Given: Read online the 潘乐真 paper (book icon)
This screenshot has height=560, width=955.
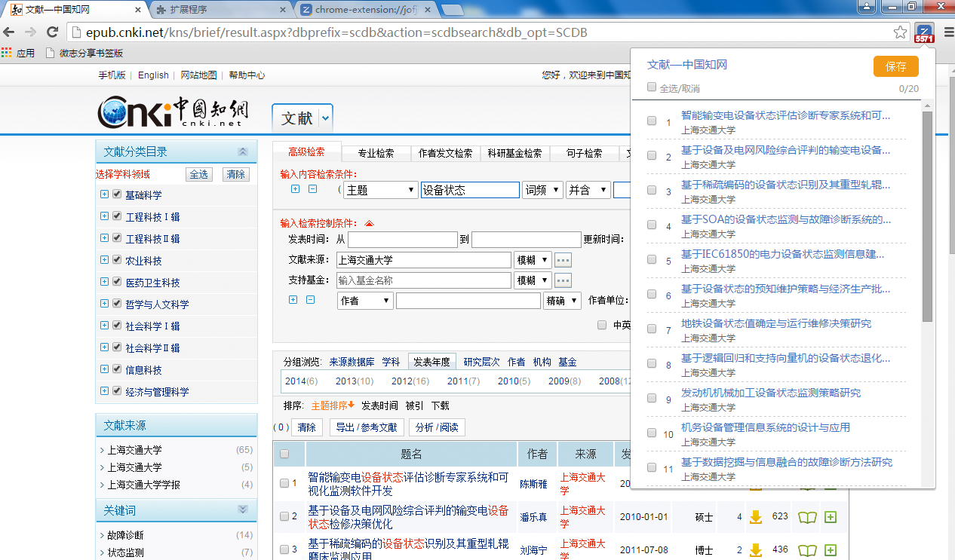Looking at the screenshot, I should 807,517.
